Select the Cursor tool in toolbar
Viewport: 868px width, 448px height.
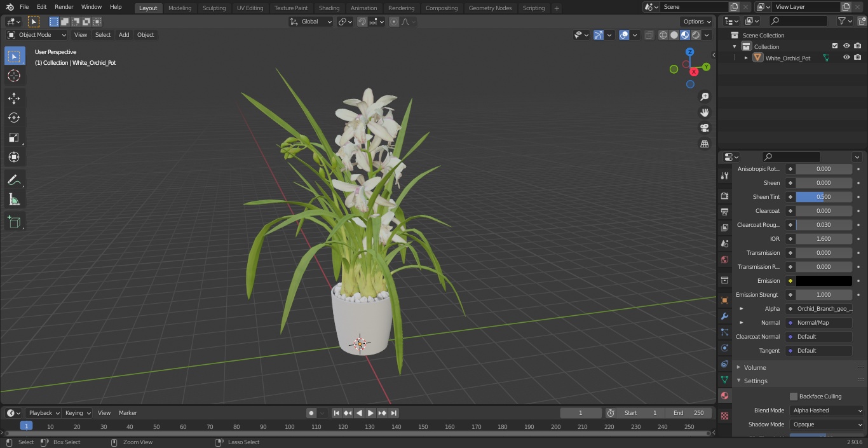14,76
